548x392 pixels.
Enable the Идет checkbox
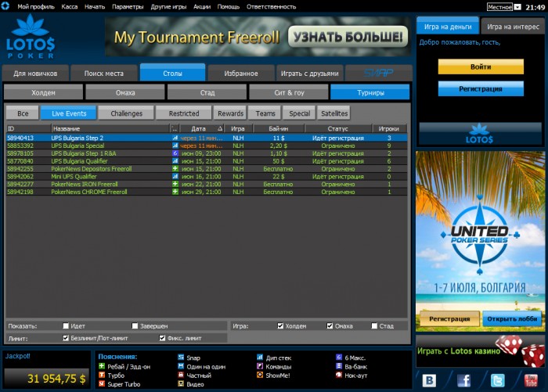coord(66,325)
